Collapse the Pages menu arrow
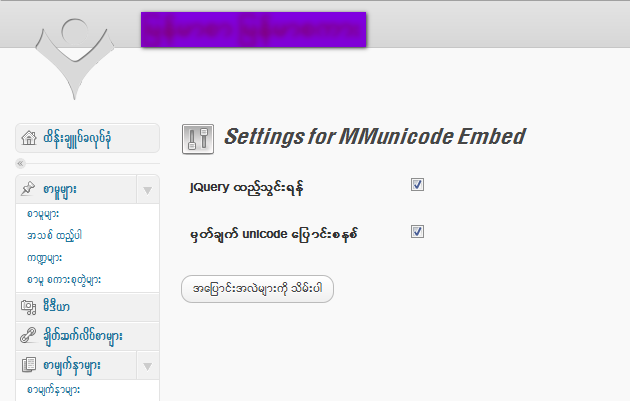Image resolution: width=630 pixels, height=401 pixels. pos(147,366)
